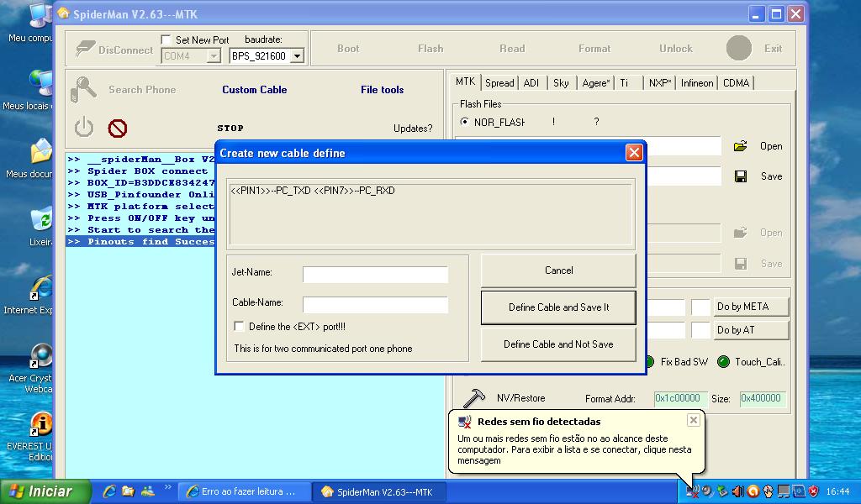Click Cancel in the cable dialog

558,270
